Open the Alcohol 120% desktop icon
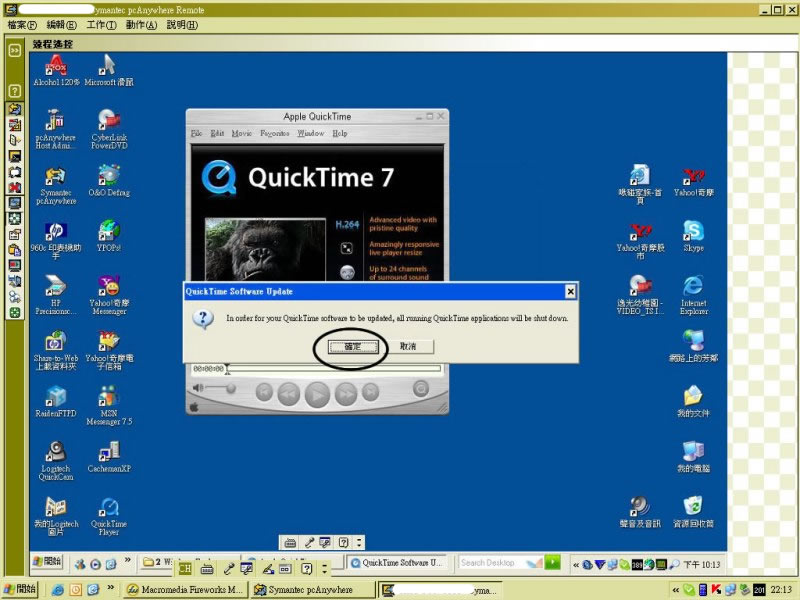800x600 pixels. point(56,70)
